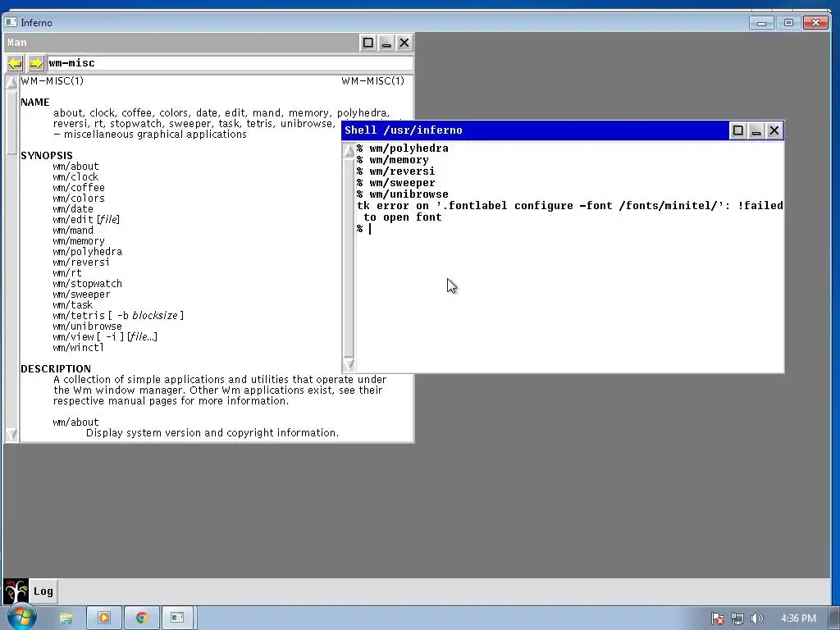Click the wm/edit [file] line
Image resolution: width=840 pixels, height=630 pixels.
86,220
